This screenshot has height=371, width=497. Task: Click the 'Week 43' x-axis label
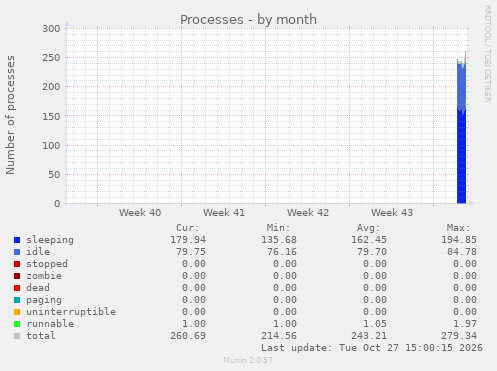coord(392,213)
